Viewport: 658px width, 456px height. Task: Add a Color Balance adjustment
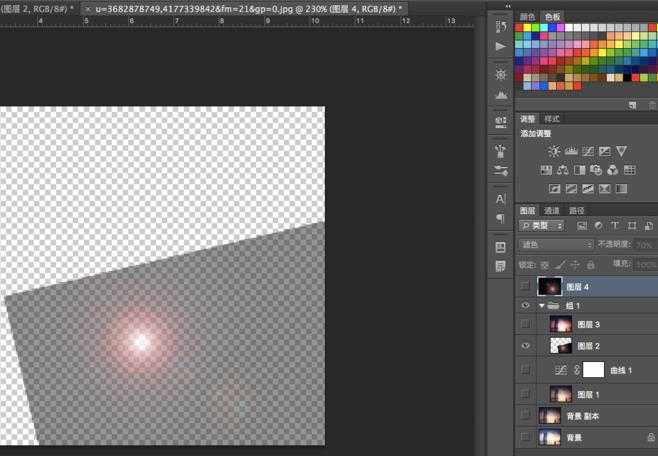click(562, 169)
